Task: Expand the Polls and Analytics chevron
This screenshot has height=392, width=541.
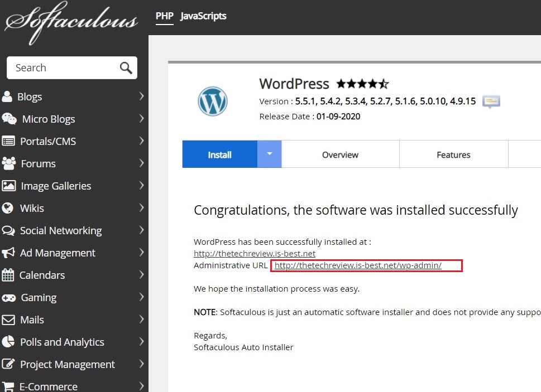Action: [x=141, y=342]
